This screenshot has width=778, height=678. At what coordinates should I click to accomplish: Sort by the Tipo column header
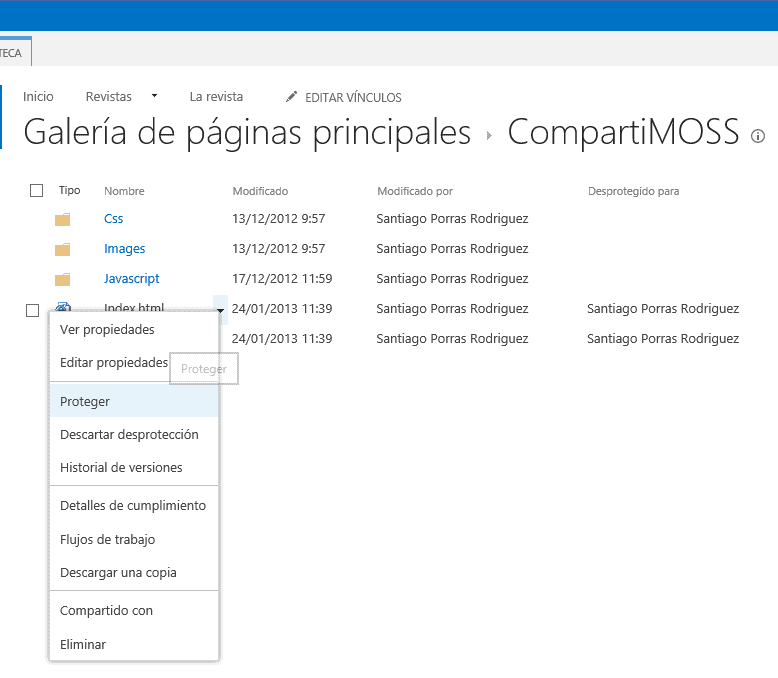[x=69, y=190]
